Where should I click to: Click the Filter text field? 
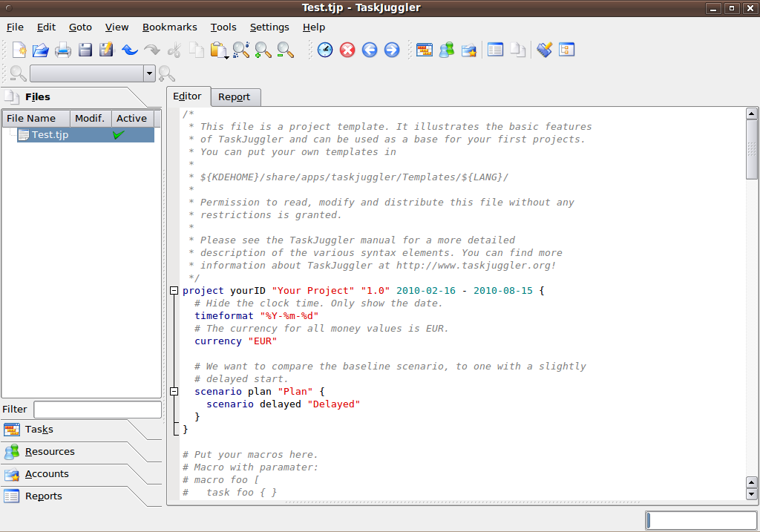pyautogui.click(x=97, y=410)
